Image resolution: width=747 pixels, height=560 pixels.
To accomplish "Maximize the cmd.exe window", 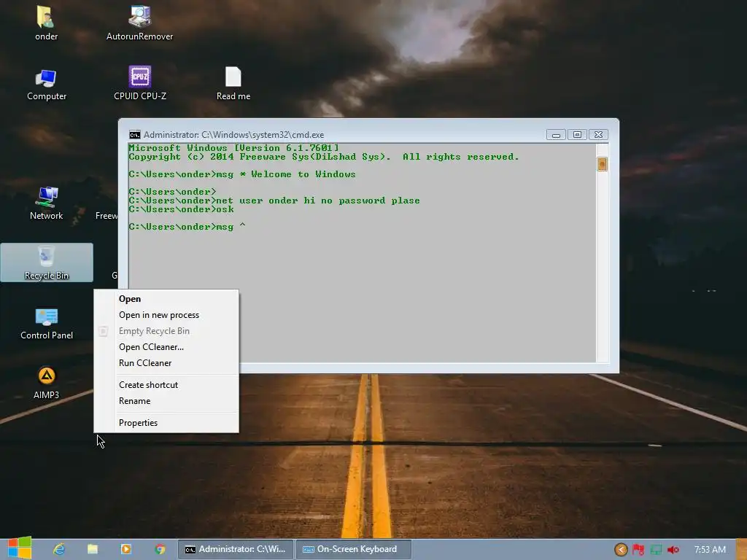I will 577,135.
